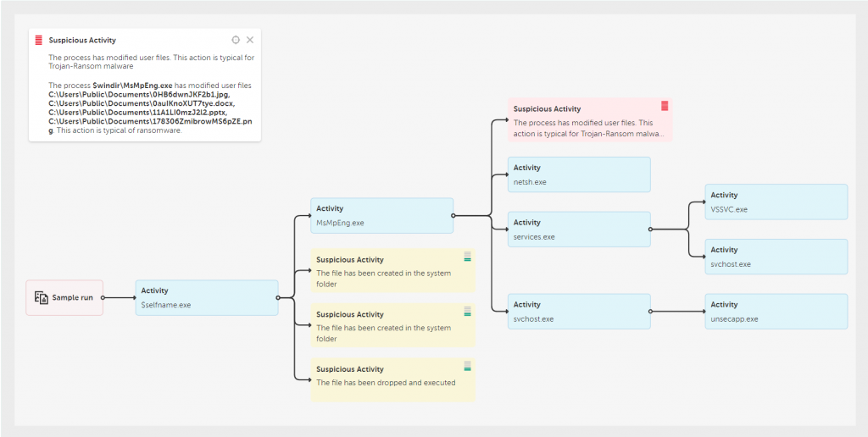The image size is (868, 437).
Task: Close the Suspicious Activity details popup
Action: (250, 40)
